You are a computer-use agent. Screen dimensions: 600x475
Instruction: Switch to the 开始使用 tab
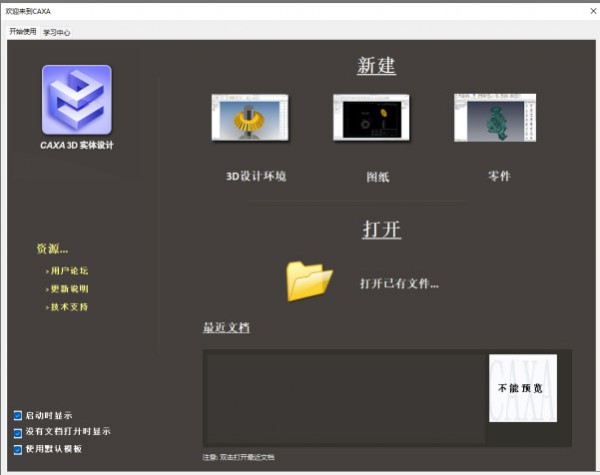pos(23,31)
